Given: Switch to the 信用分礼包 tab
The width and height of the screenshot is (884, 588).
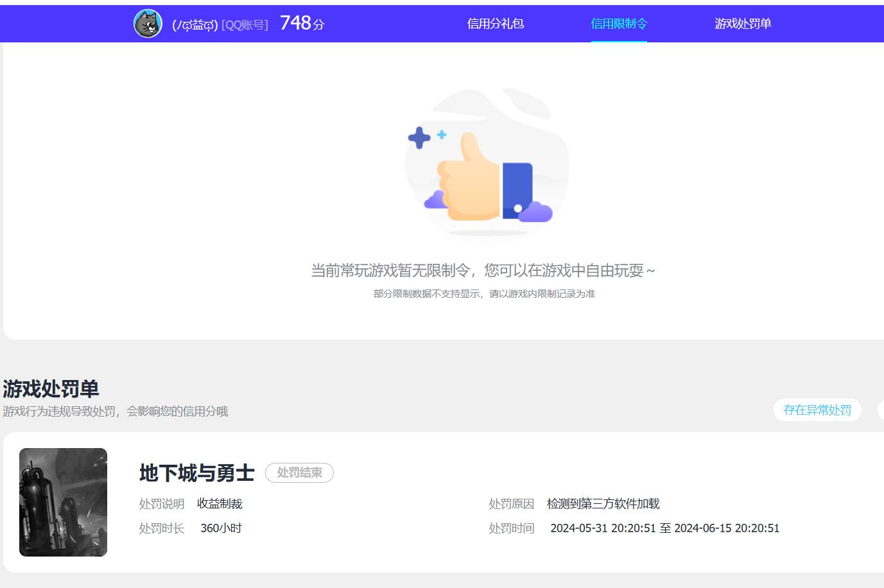Looking at the screenshot, I should click(495, 24).
